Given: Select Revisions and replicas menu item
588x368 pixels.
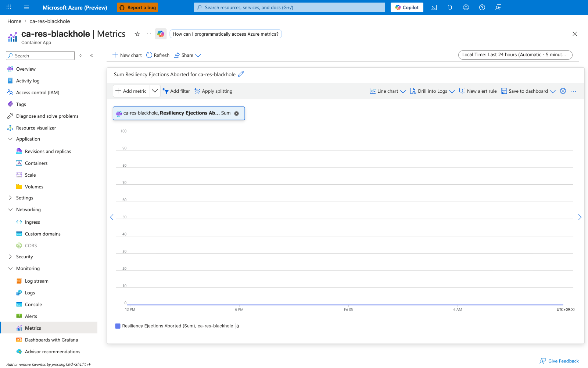Looking at the screenshot, I should (48, 151).
